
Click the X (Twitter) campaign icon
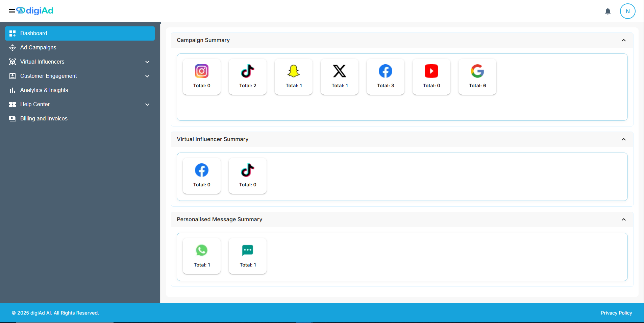340,71
